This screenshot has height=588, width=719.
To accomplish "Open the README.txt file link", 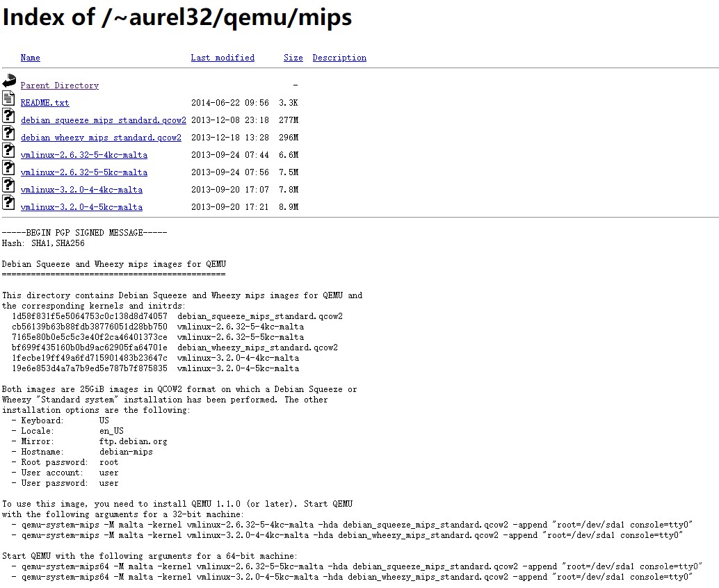I will pyautogui.click(x=45, y=103).
